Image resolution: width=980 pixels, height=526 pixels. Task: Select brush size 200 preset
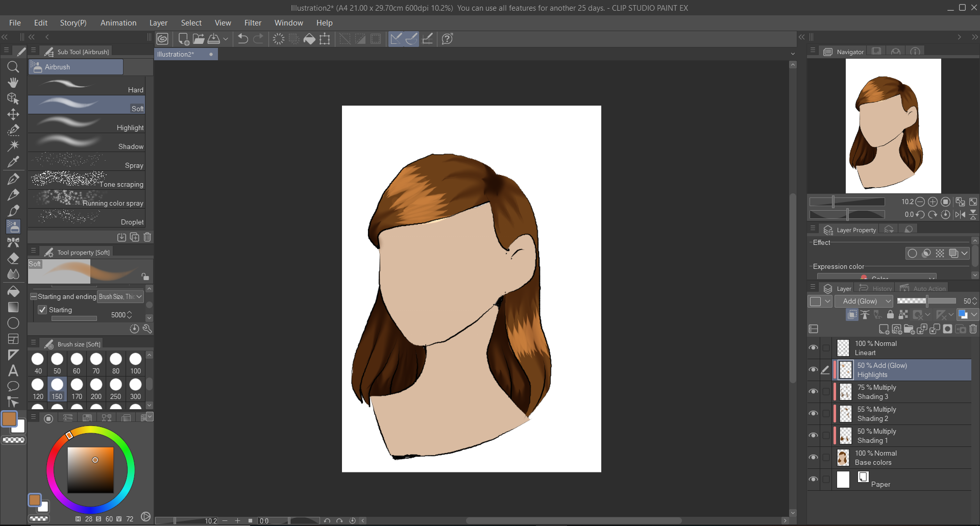click(96, 388)
